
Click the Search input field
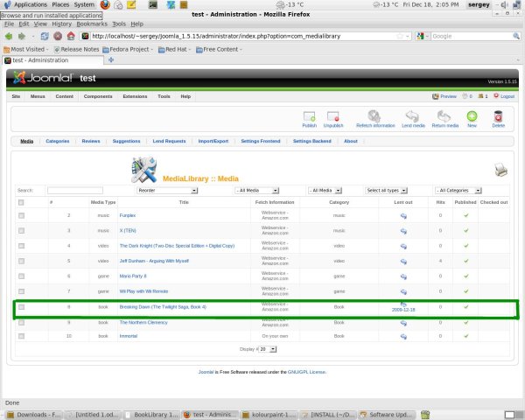coord(75,190)
